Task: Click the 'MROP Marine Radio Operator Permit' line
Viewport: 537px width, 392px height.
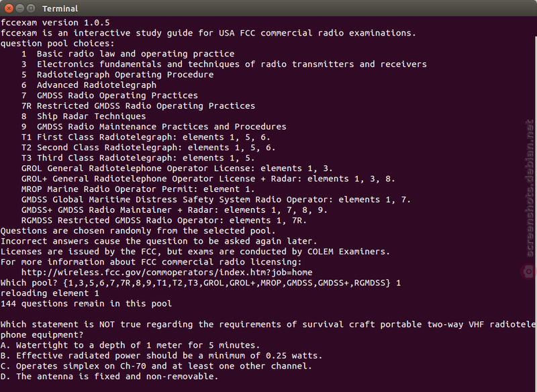Action: click(x=138, y=189)
